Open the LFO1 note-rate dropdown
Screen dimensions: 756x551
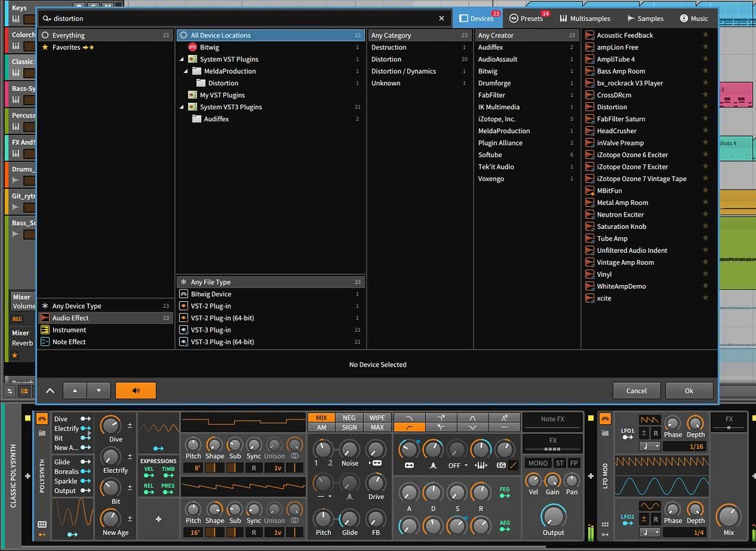pyautogui.click(x=649, y=446)
